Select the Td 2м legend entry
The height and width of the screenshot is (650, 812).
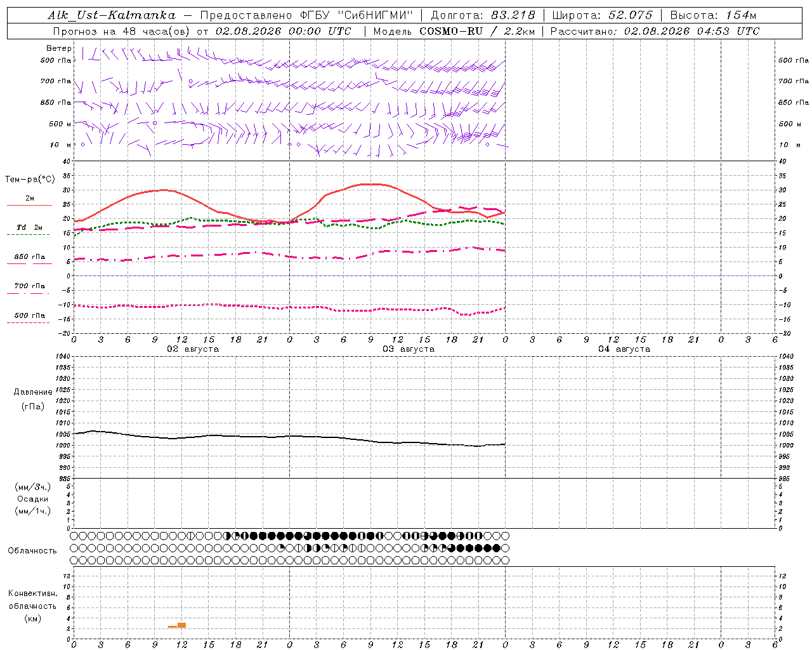coord(29,227)
